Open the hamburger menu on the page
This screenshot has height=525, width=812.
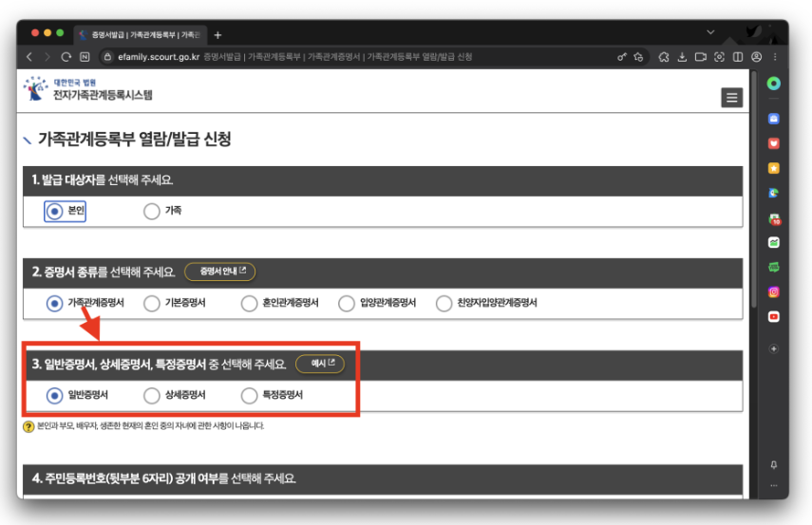click(730, 98)
